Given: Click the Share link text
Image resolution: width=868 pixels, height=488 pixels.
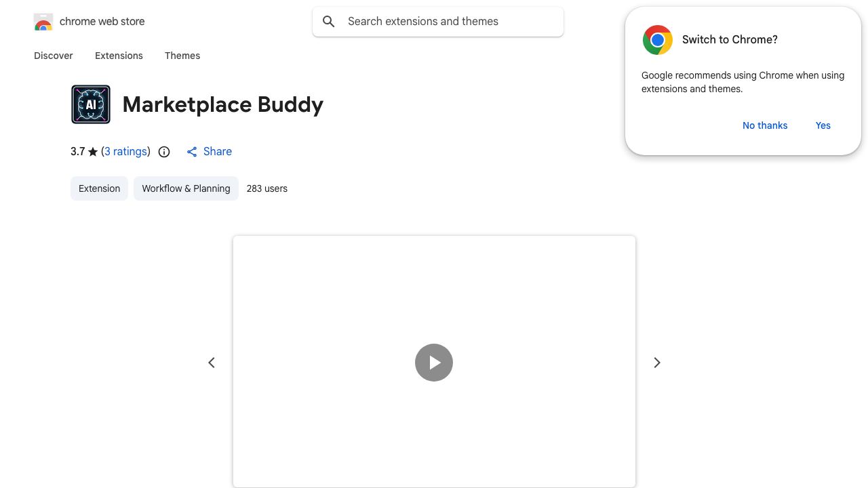Looking at the screenshot, I should [x=218, y=152].
